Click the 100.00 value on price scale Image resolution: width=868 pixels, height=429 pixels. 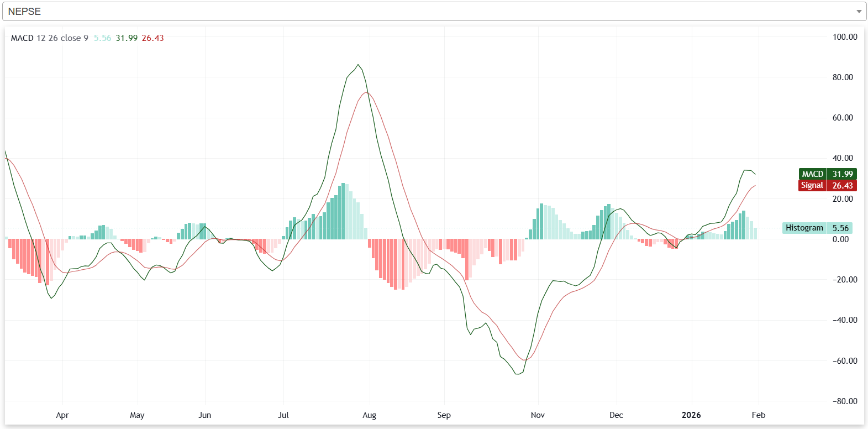click(845, 37)
